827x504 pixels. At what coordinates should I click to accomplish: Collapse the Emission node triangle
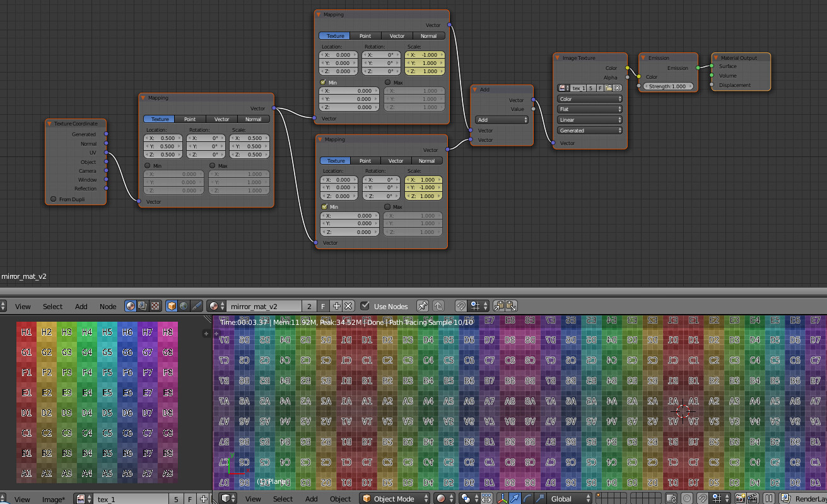643,58
